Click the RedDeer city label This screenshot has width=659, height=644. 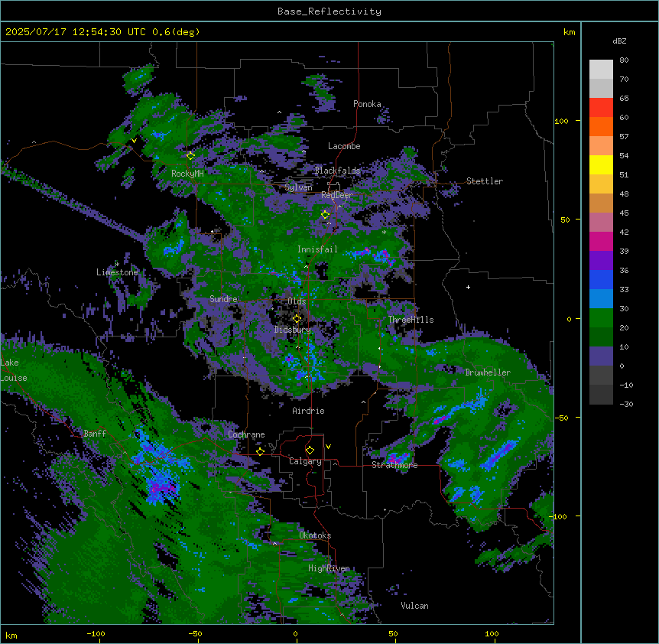pos(337,195)
